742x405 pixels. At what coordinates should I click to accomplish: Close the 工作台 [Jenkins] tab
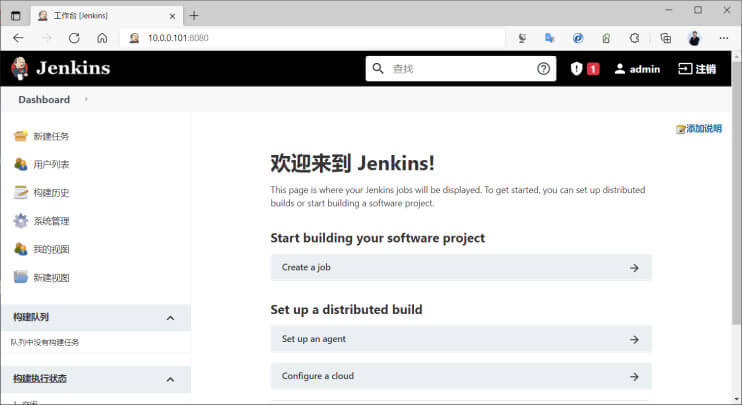click(x=172, y=16)
